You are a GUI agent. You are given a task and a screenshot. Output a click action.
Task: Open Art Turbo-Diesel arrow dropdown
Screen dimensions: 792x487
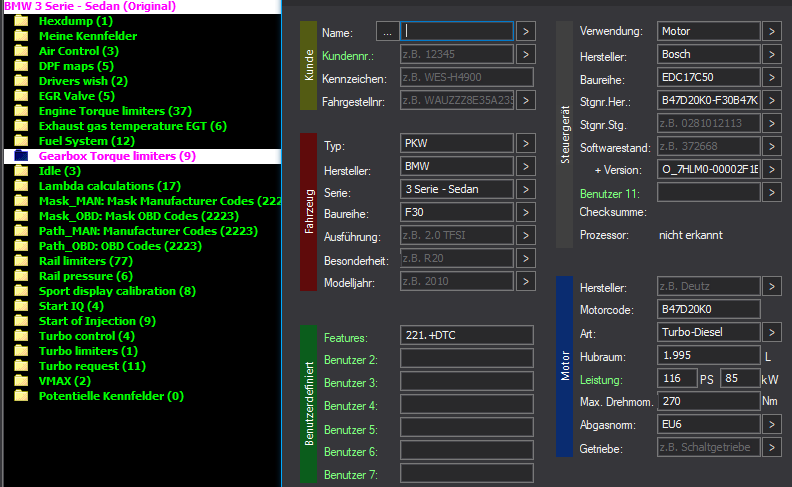(772, 332)
